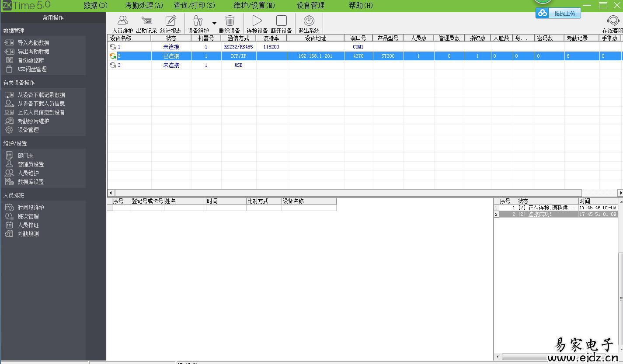Image resolution: width=623 pixels, height=364 pixels.
Task: Select the 115200 baud rate cell
Action: (271, 47)
